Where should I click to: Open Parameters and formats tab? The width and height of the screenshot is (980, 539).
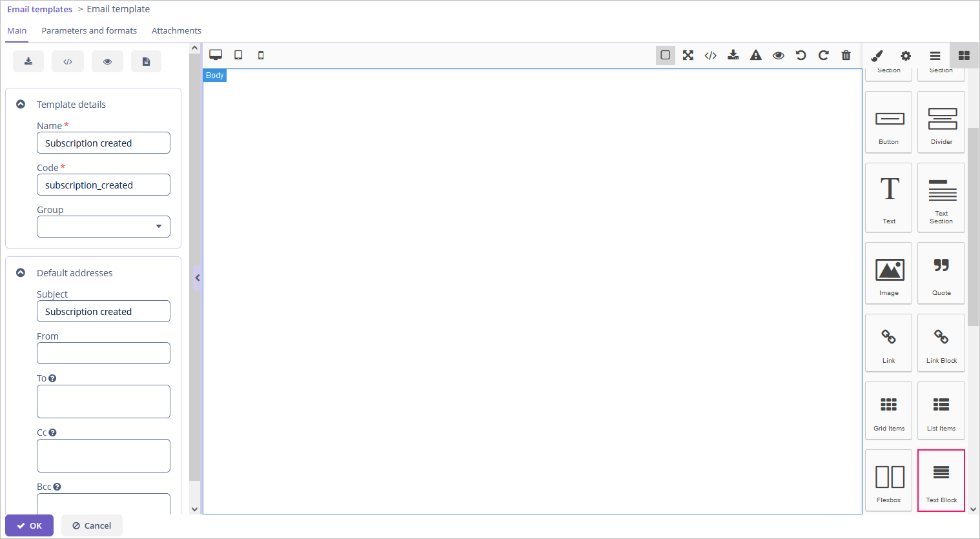tap(89, 30)
